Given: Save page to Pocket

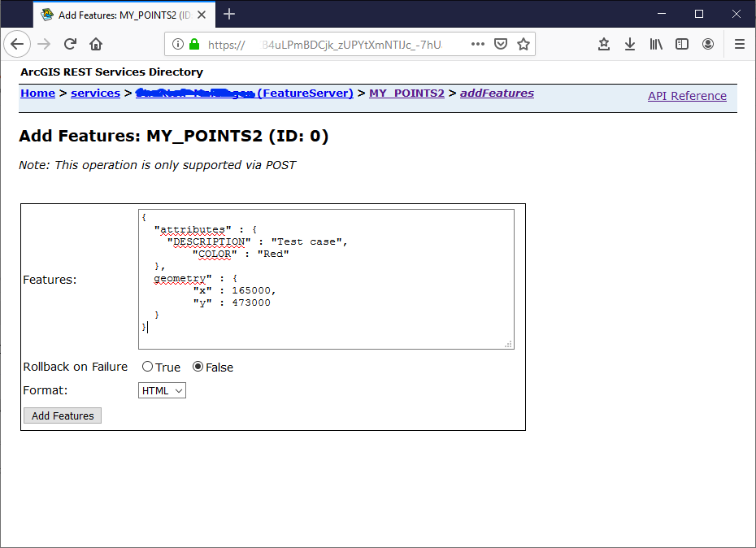Looking at the screenshot, I should (501, 45).
